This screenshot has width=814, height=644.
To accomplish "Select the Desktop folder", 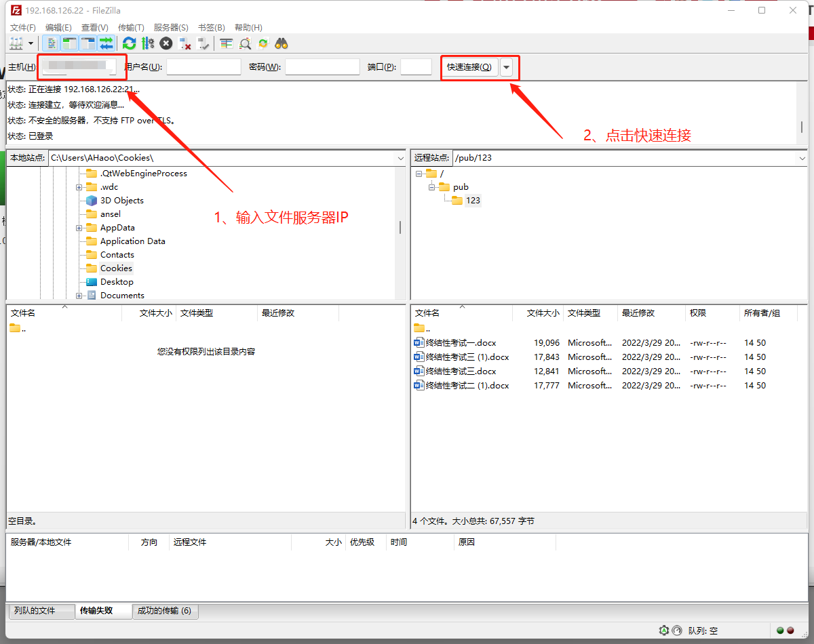I will click(x=117, y=282).
